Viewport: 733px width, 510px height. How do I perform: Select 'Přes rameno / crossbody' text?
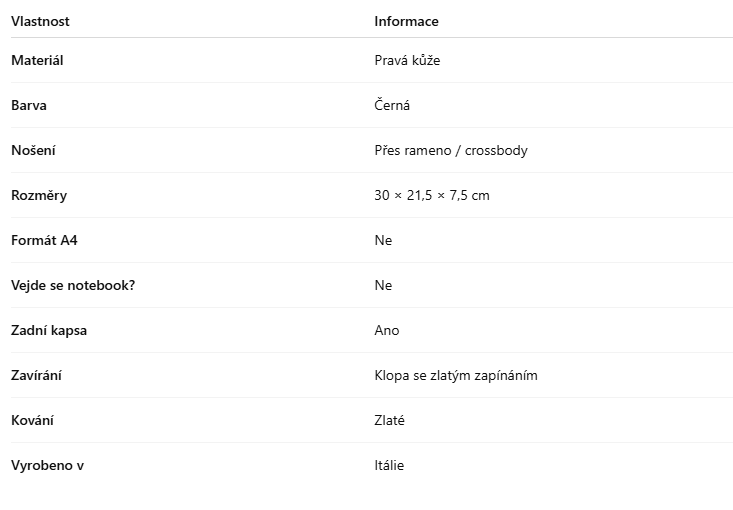coord(451,150)
